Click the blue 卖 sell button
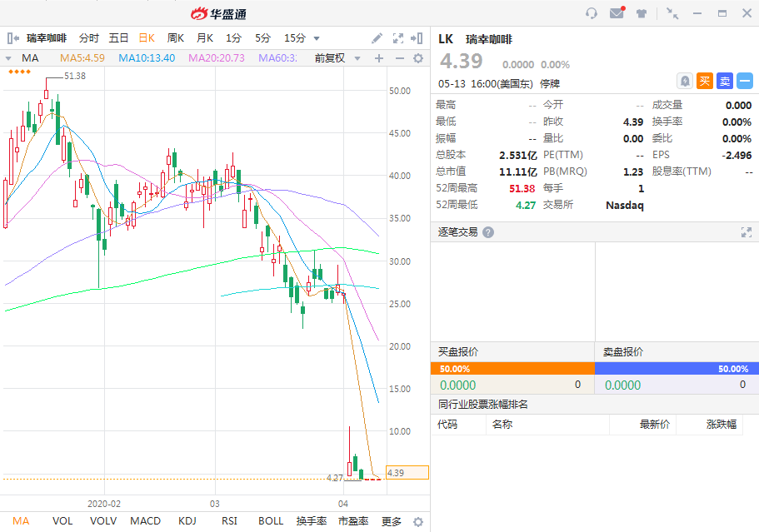The height and width of the screenshot is (532, 759). tap(725, 81)
